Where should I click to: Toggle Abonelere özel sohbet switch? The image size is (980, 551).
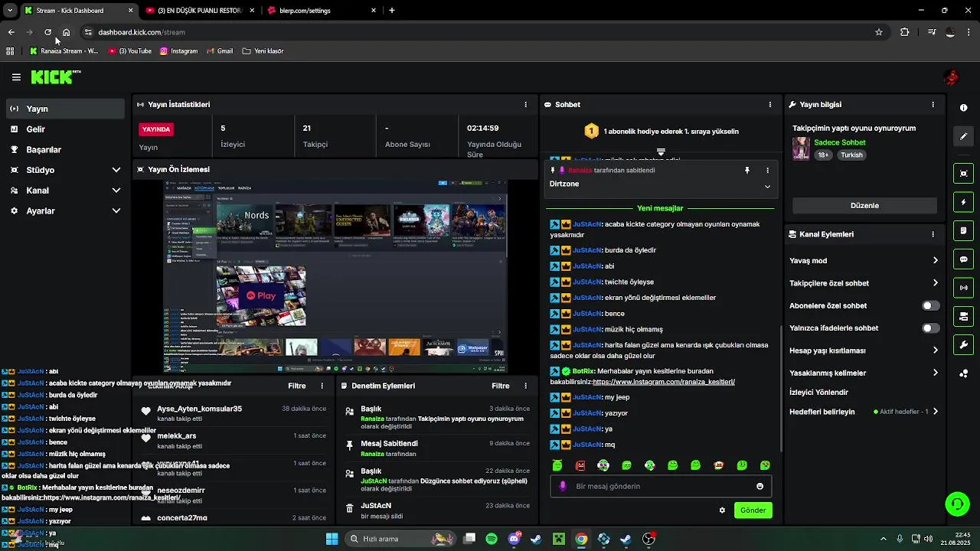click(x=930, y=305)
